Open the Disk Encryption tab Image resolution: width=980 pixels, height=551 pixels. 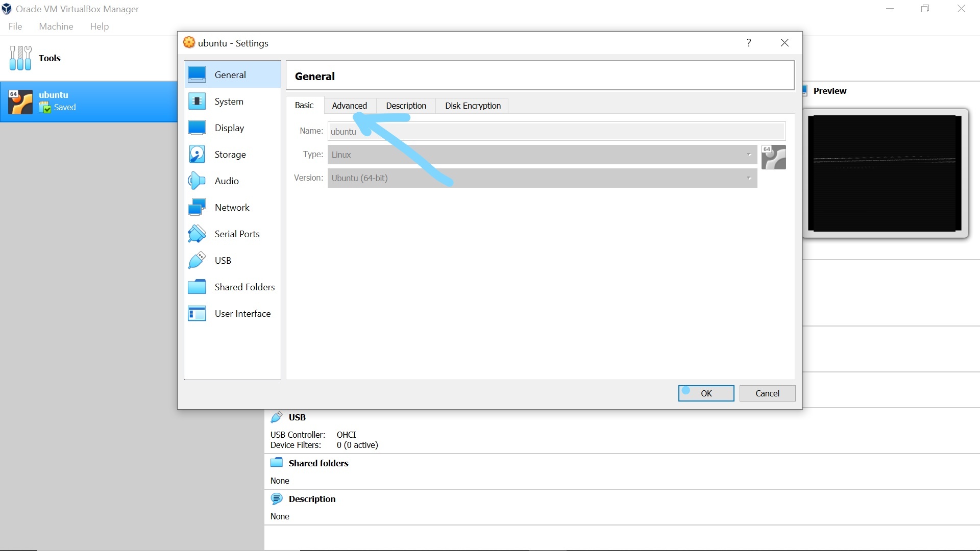pyautogui.click(x=473, y=106)
